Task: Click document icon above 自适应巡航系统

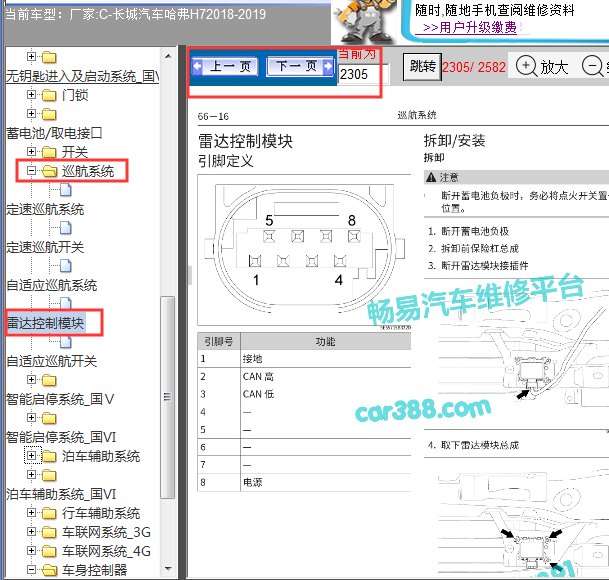Action: pyautogui.click(x=66, y=266)
